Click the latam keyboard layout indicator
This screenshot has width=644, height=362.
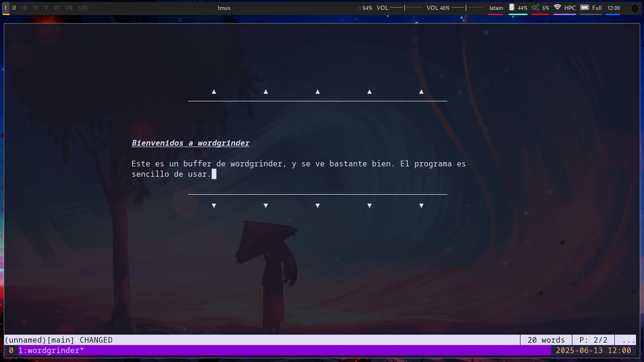[496, 8]
